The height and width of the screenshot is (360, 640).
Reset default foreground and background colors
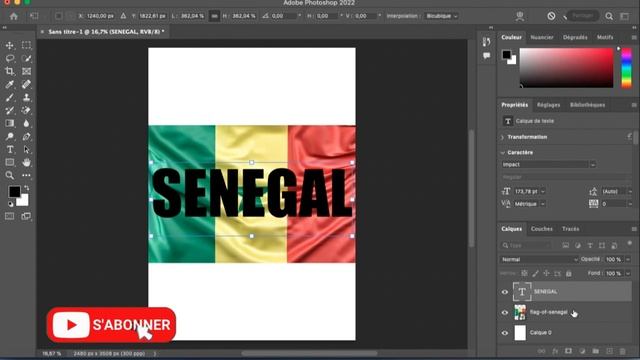coord(11,204)
